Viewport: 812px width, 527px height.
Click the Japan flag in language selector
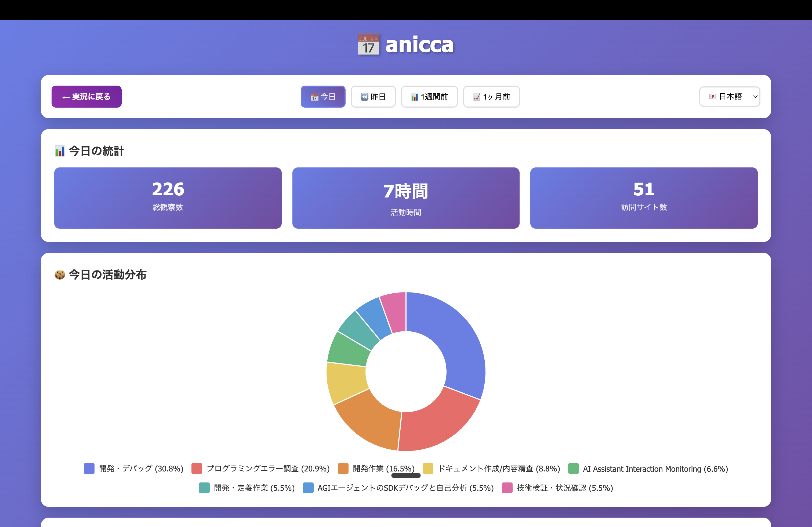coord(713,97)
